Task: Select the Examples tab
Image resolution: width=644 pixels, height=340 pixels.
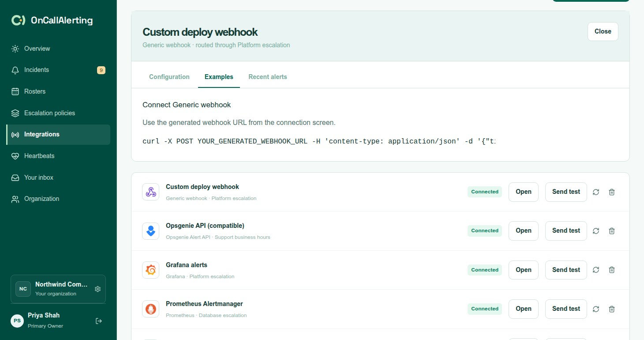Action: (219, 77)
